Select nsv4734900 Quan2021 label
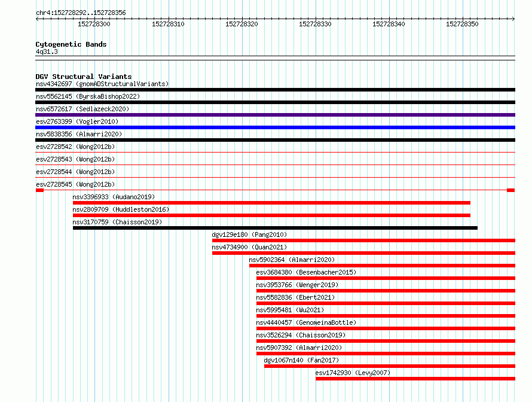 [249, 247]
